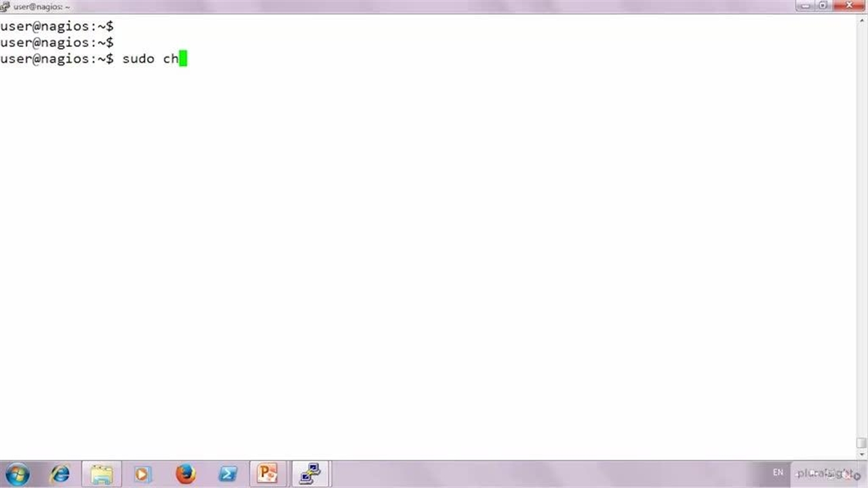Launch Internet Explorer from the taskbar
Image resolution: width=868 pixels, height=488 pixels.
tap(60, 473)
